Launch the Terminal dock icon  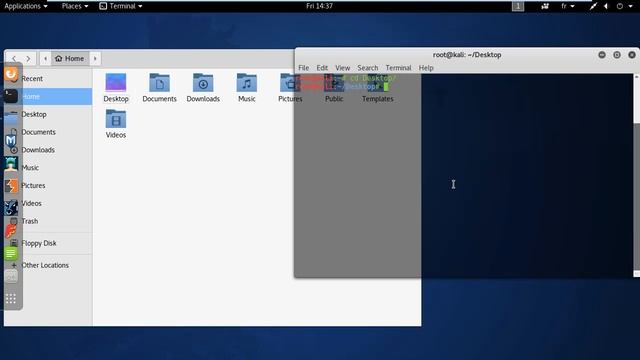tap(11, 96)
